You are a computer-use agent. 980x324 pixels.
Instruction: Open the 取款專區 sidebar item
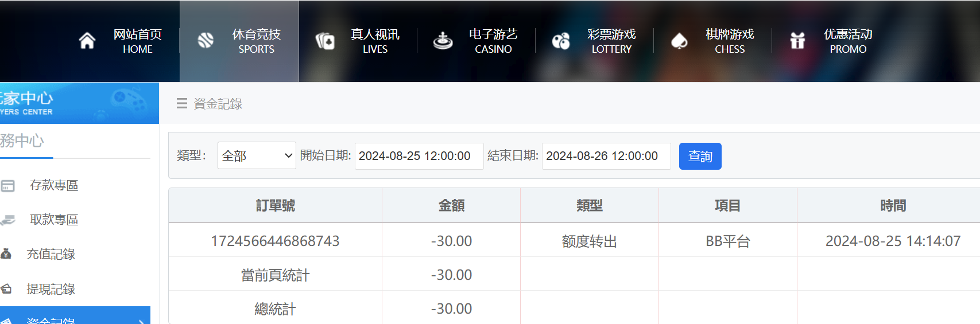click(x=54, y=220)
